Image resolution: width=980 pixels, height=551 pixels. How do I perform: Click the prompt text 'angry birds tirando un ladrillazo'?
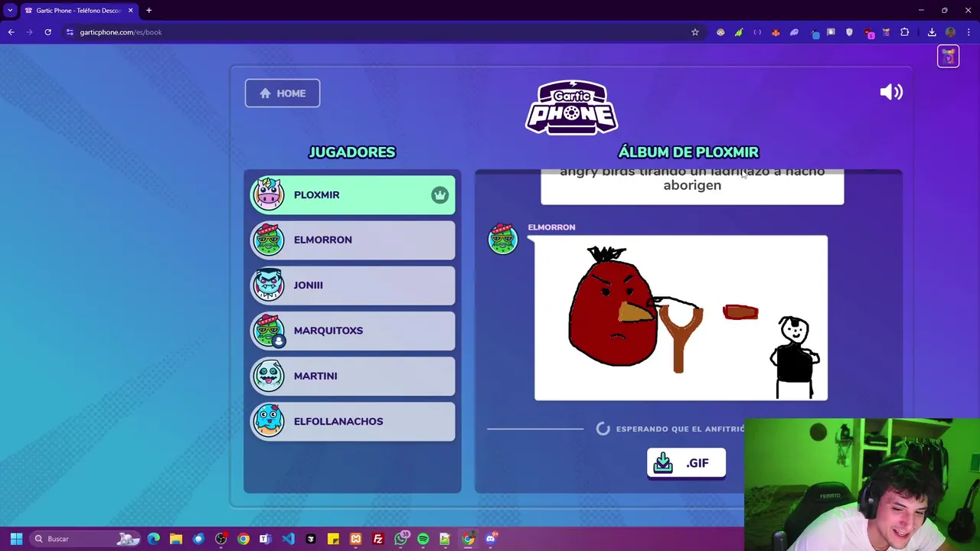pos(692,178)
